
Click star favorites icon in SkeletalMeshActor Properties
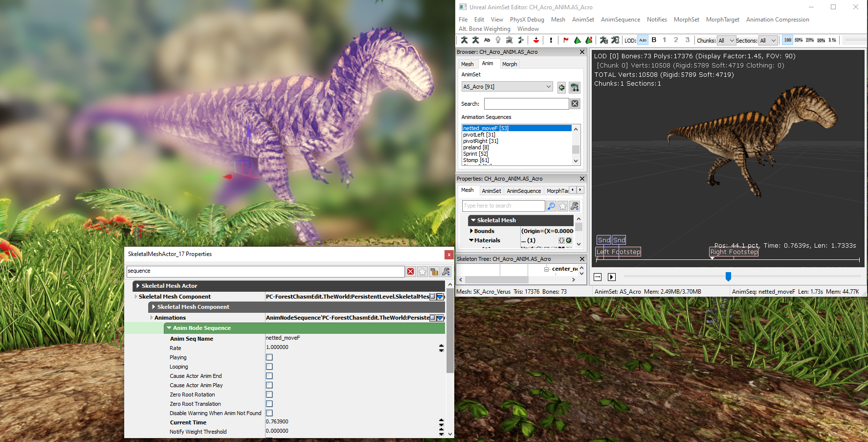click(423, 272)
